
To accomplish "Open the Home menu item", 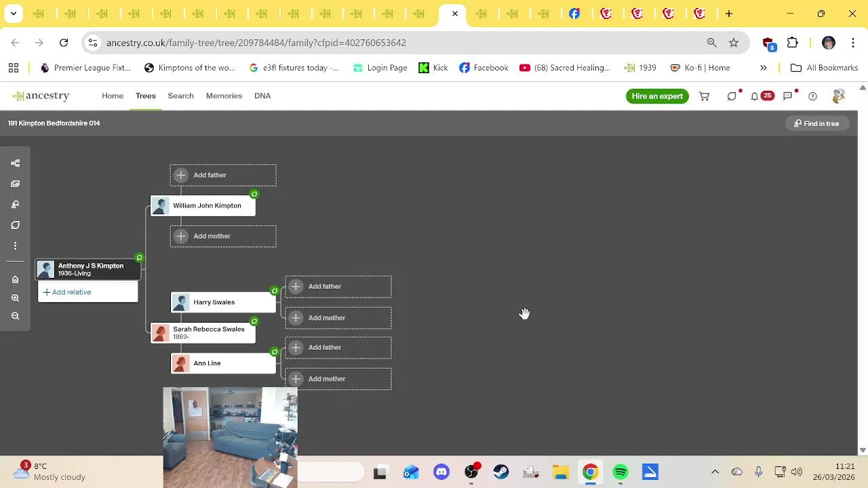I will pyautogui.click(x=113, y=96).
